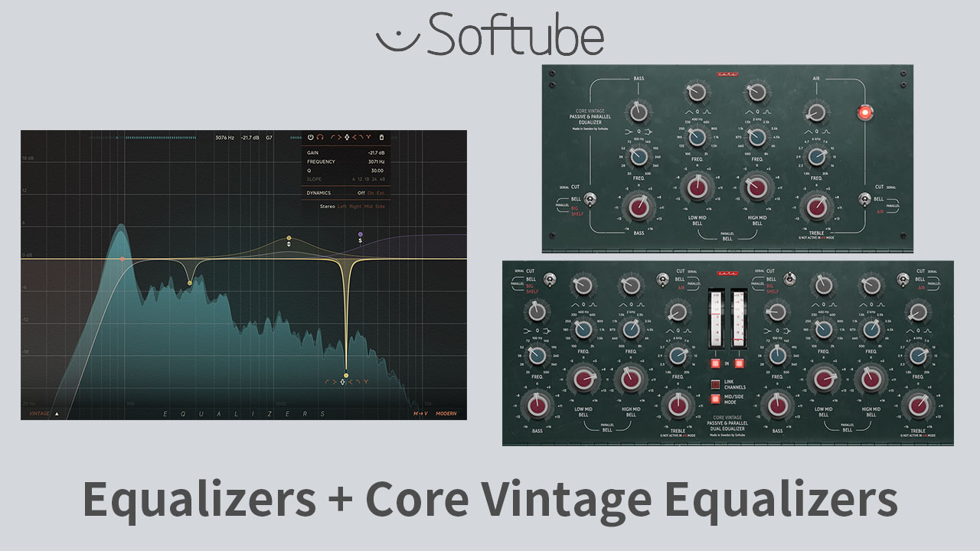980x551 pixels.
Task: Select the yellow boost bell node
Action: click(x=289, y=238)
